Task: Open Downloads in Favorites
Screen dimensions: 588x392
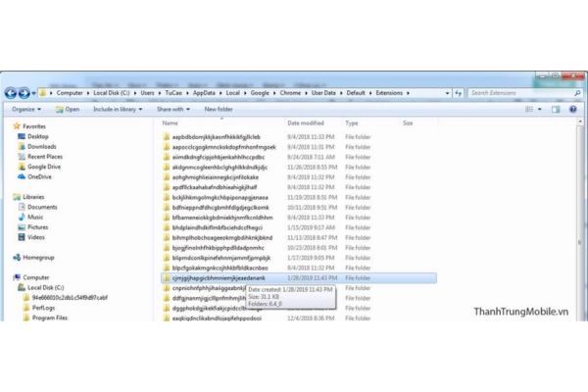Action: tap(41, 147)
